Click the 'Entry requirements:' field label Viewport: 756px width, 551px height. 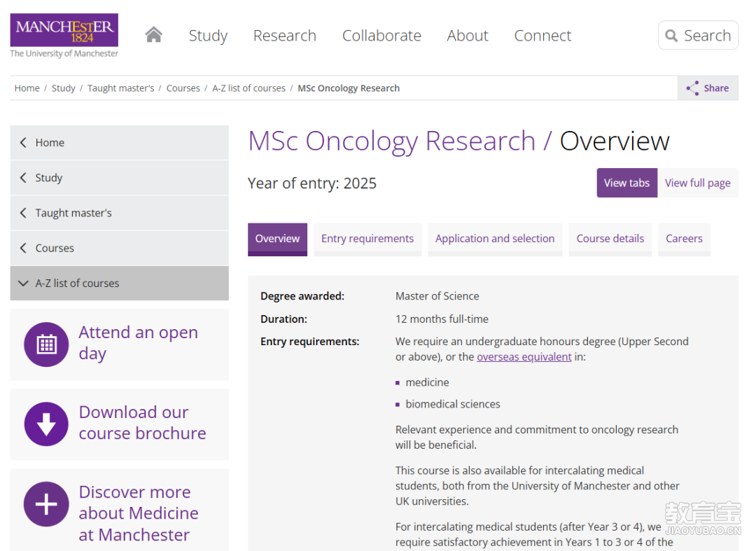click(x=310, y=342)
